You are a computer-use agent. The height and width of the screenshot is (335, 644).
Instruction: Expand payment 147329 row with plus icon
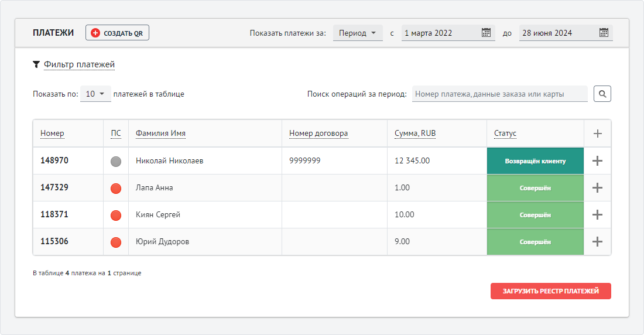(x=597, y=188)
